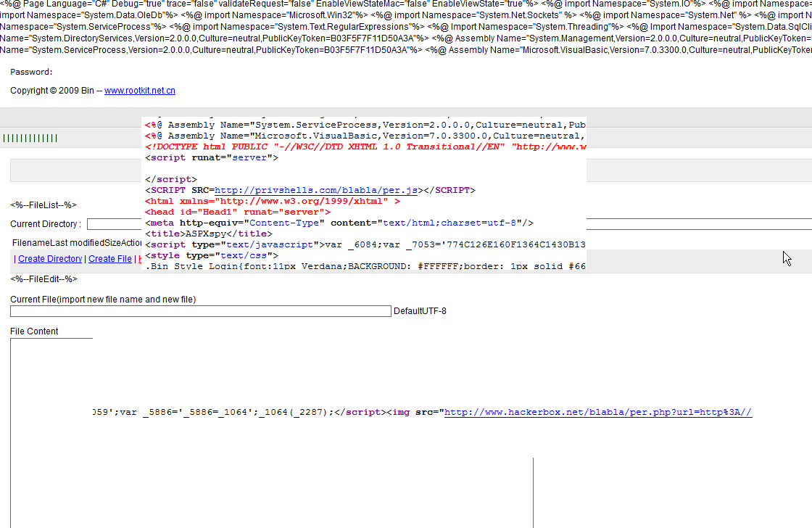Screen dimensions: 812x528
Task: Click the Create Directory link
Action: pyautogui.click(x=50, y=258)
